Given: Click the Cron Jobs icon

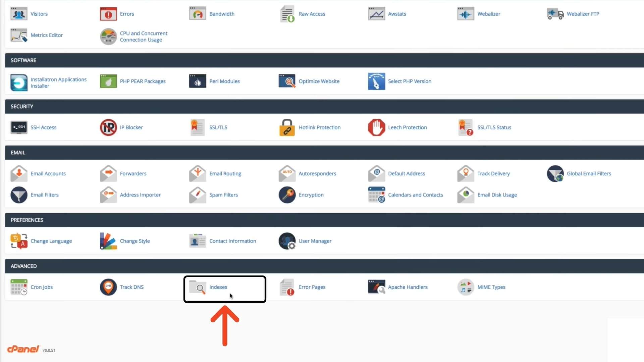Looking at the screenshot, I should (19, 287).
